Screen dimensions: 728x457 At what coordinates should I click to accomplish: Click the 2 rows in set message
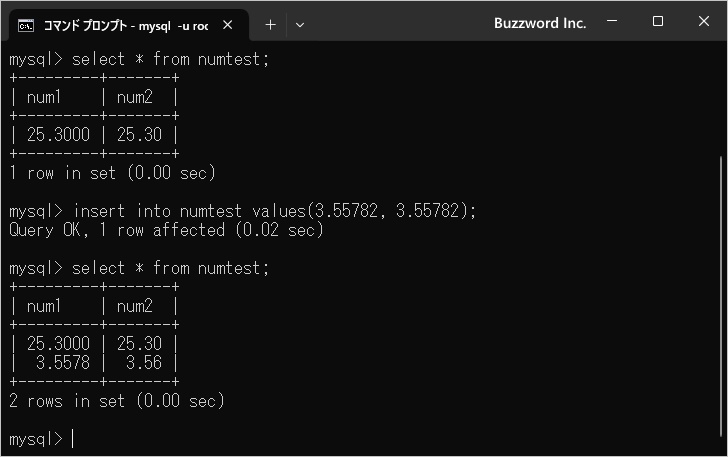(x=116, y=401)
